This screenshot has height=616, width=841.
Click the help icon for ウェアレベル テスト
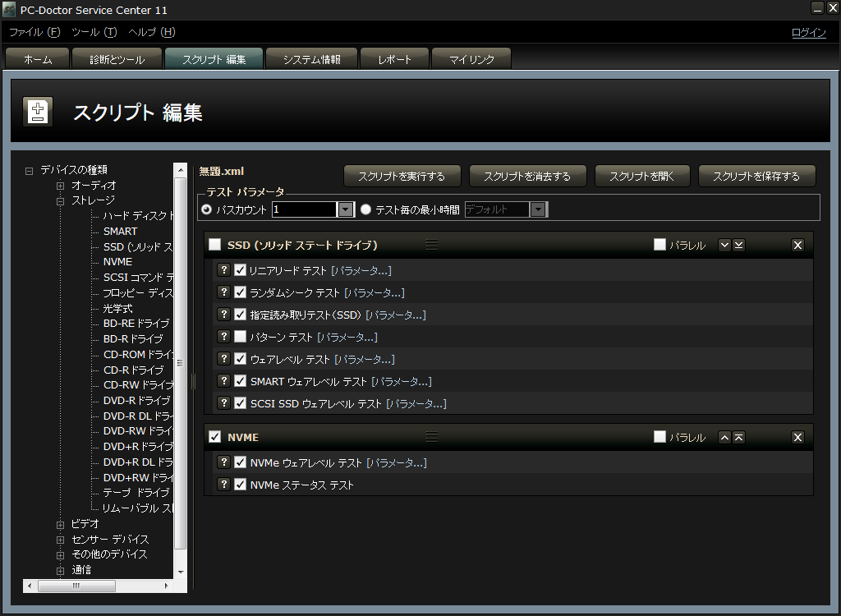click(x=223, y=358)
